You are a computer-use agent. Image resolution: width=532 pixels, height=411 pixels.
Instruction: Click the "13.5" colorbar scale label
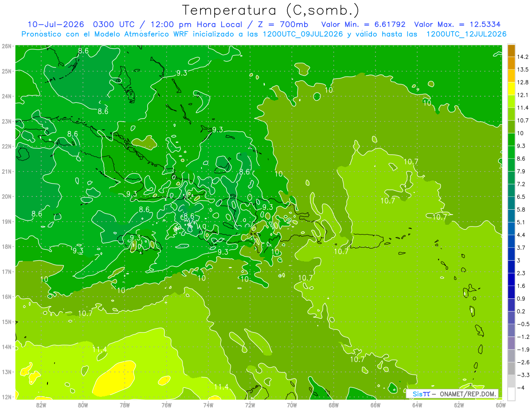pyautogui.click(x=522, y=70)
